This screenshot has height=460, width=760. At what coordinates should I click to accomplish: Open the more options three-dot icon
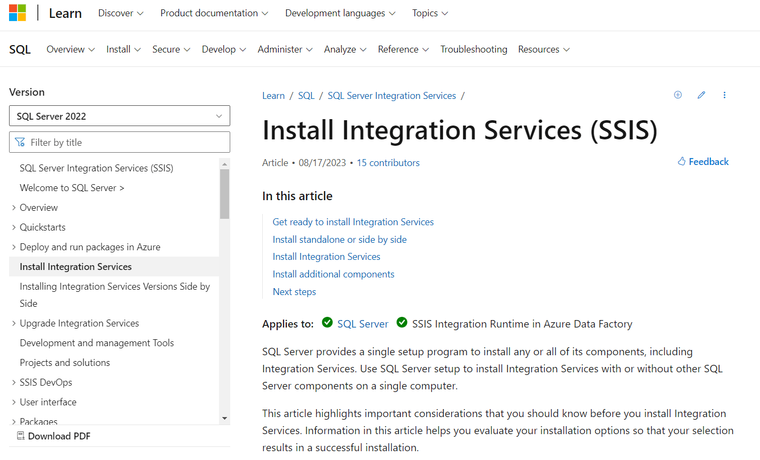(724, 95)
